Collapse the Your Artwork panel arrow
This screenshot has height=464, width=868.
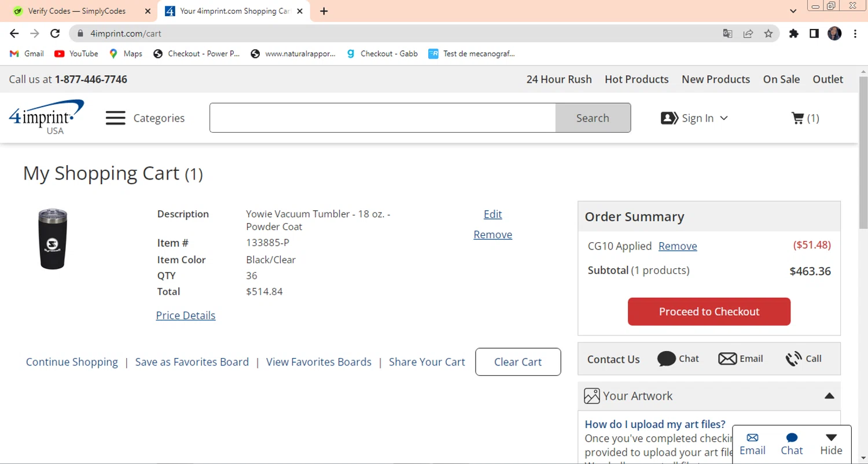click(x=829, y=396)
